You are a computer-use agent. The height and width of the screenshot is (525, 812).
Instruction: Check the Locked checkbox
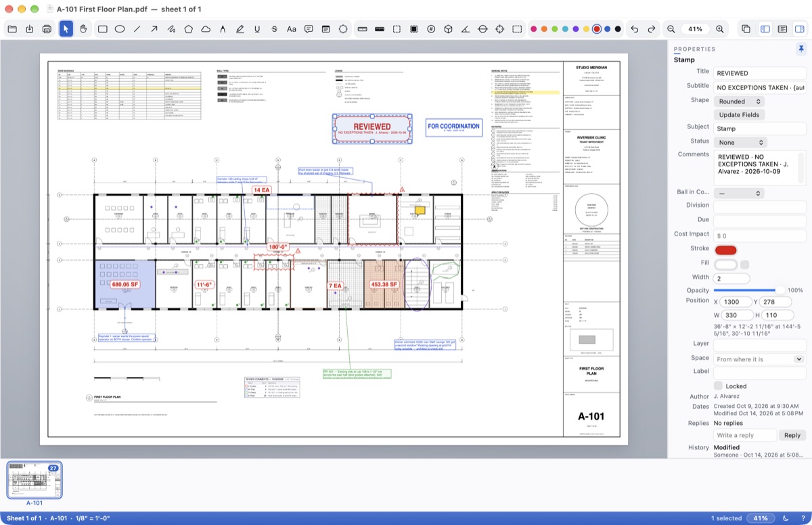tap(719, 386)
